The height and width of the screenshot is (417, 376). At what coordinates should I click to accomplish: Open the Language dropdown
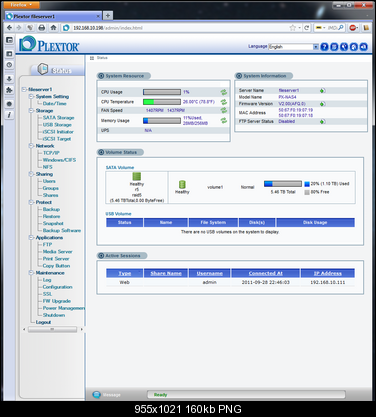tap(316, 47)
